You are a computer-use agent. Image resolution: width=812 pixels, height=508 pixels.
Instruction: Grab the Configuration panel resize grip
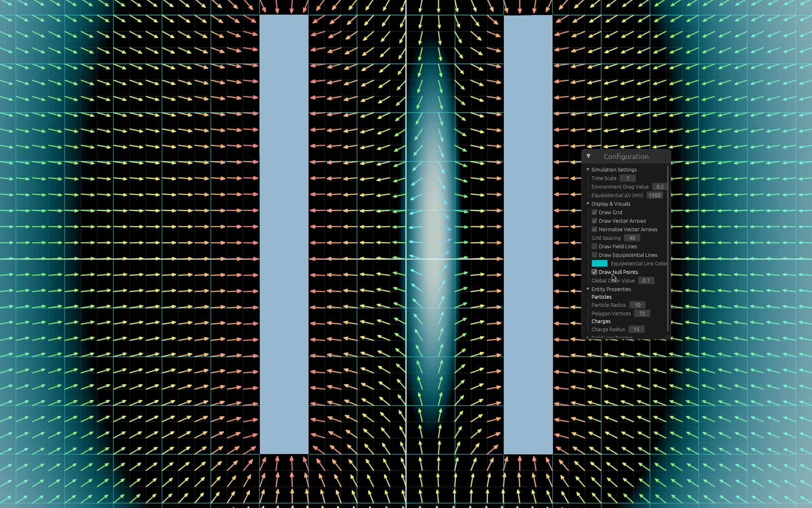pos(667,336)
